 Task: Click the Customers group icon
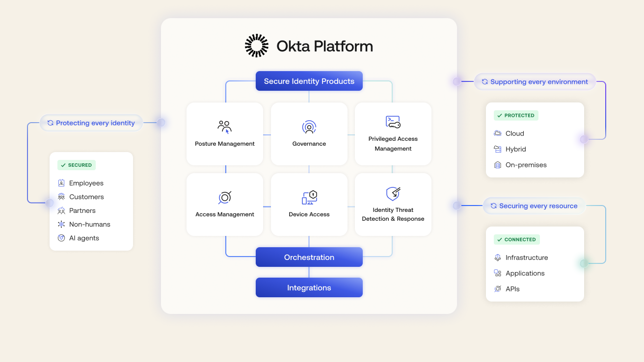[61, 197]
